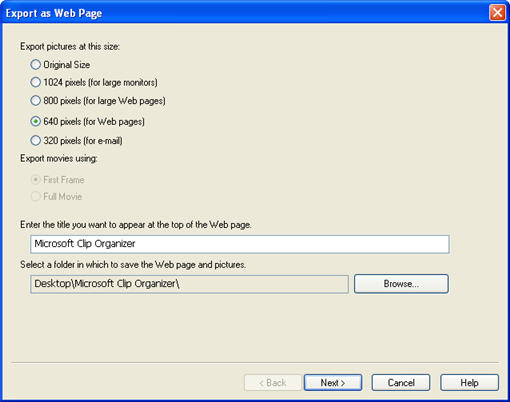The height and width of the screenshot is (402, 510).
Task: Click the 'Enter the title you want' label
Action: [x=136, y=225]
